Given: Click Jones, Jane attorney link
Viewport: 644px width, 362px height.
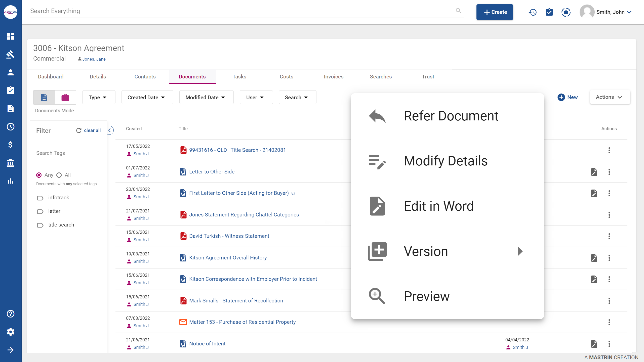Looking at the screenshot, I should point(94,59).
